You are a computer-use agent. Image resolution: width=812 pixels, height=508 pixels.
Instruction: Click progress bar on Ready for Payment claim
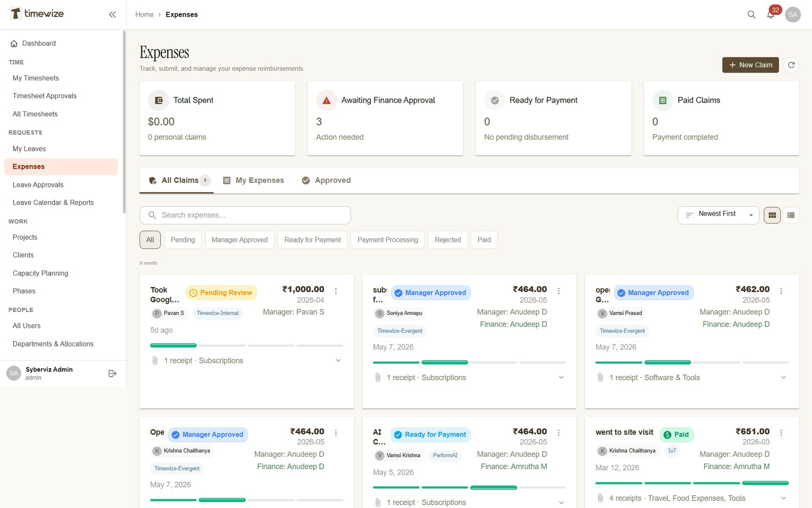pos(469,488)
